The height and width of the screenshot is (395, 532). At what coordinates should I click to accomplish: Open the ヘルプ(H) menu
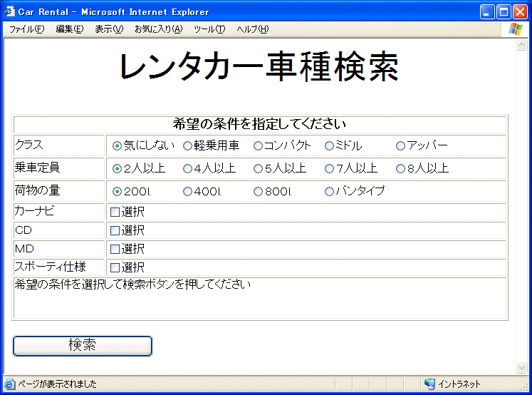tap(253, 29)
